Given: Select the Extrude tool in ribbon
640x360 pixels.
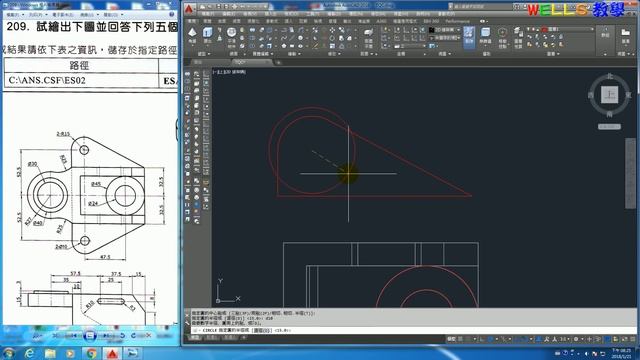Looking at the screenshot, I should click(x=207, y=35).
